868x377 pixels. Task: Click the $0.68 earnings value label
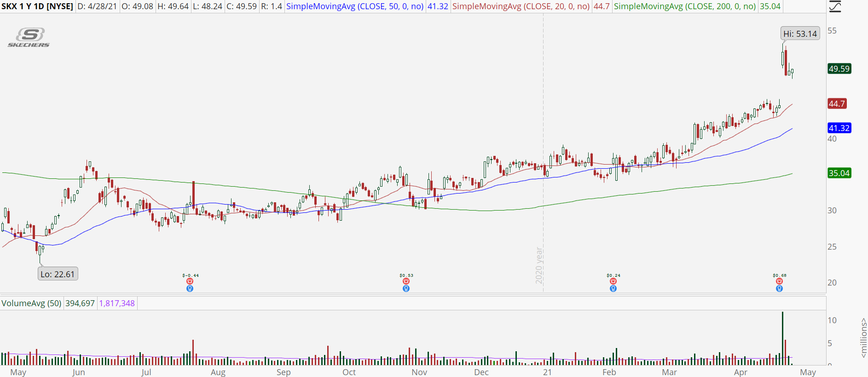coord(780,275)
